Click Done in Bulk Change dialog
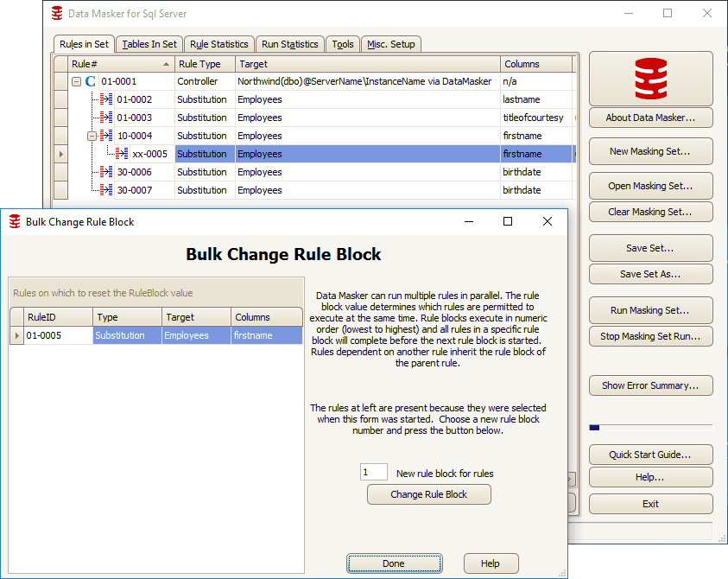 [394, 563]
